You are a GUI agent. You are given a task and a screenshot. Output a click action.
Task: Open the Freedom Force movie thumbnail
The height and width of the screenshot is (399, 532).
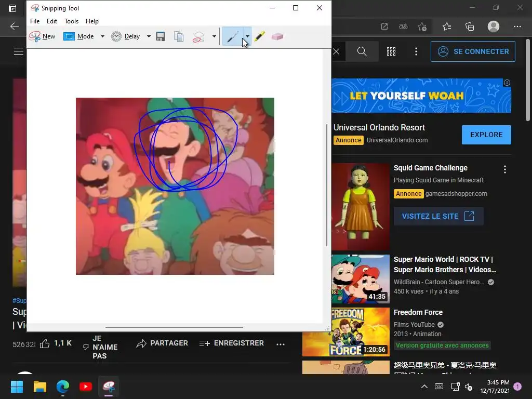pyautogui.click(x=345, y=332)
